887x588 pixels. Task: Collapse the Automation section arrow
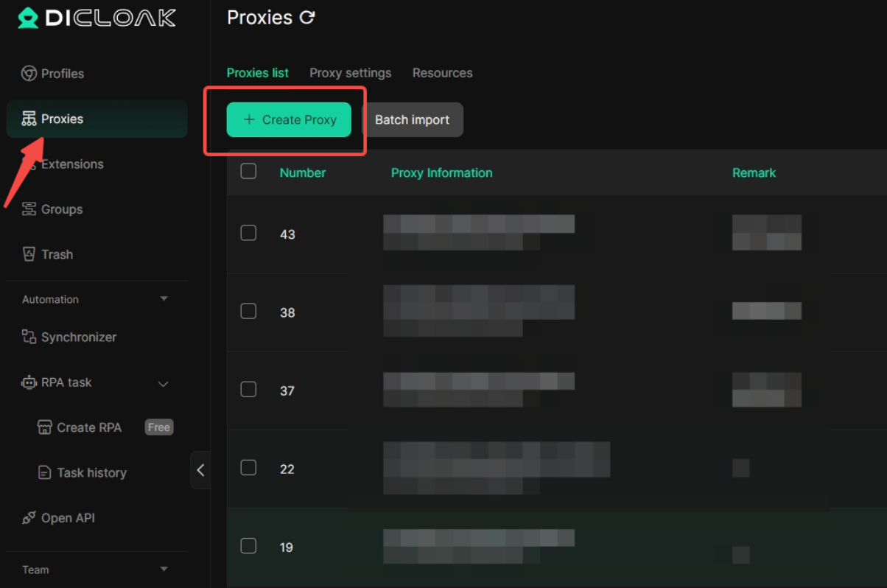pos(164,299)
